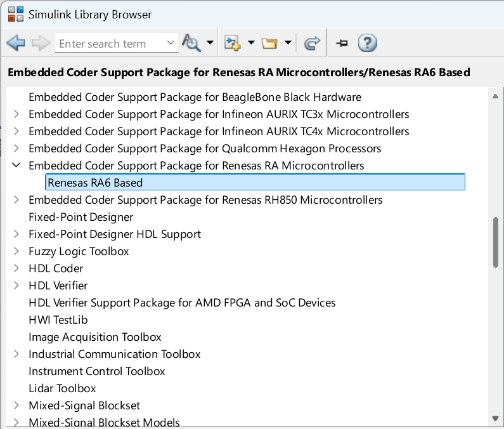Pin the library browser with pin icon
The image size is (504, 429).
click(342, 43)
